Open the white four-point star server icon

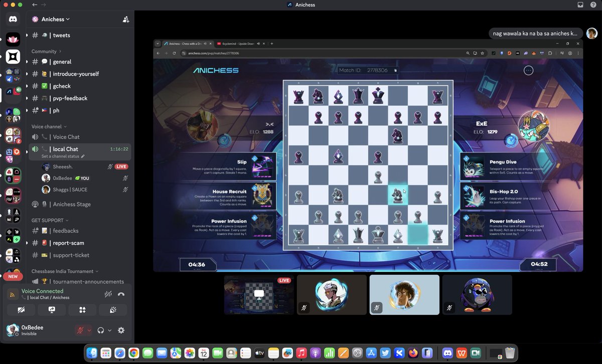13,57
